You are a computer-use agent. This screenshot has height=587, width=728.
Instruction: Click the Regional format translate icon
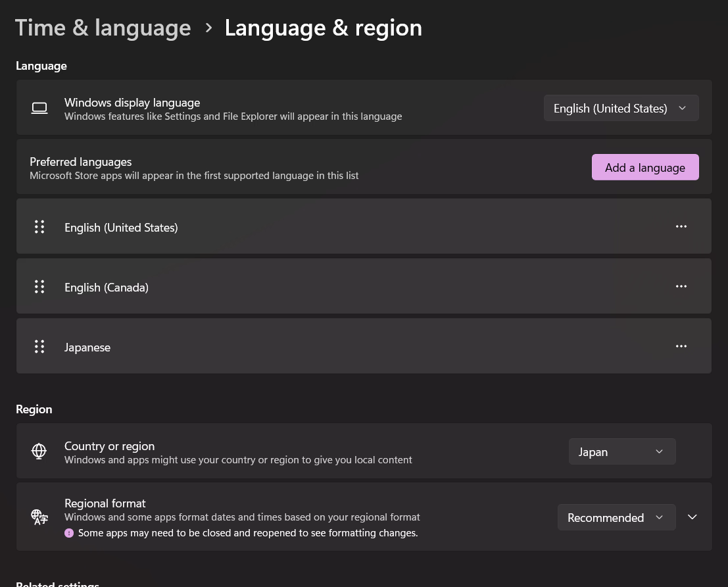39,517
